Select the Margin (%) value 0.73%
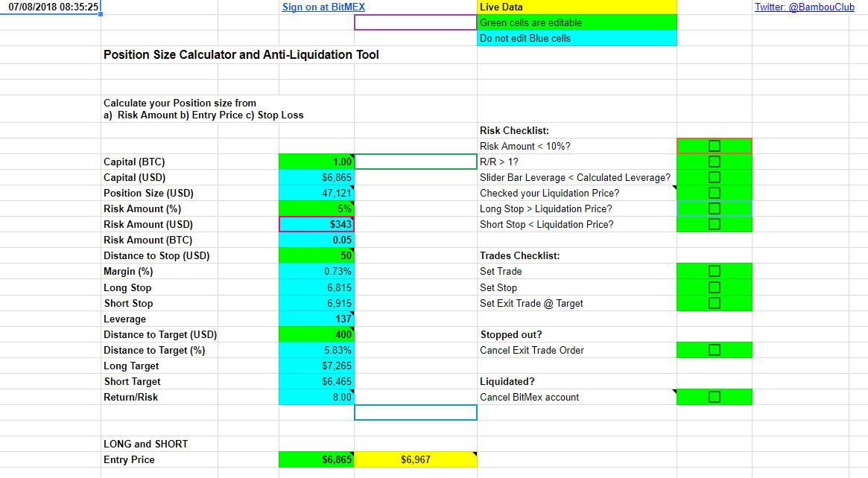 click(x=316, y=271)
